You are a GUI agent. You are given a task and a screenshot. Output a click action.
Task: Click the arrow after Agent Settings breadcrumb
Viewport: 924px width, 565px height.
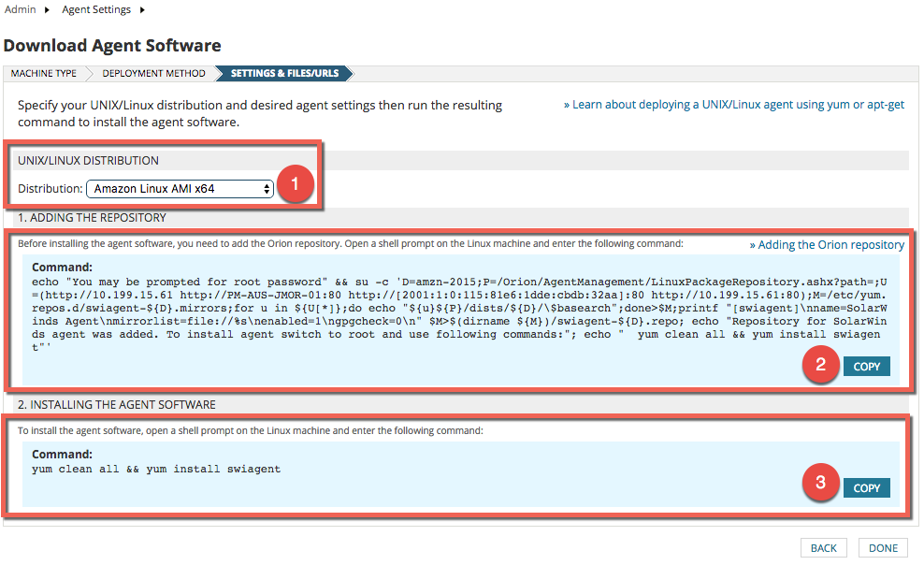tap(142, 10)
